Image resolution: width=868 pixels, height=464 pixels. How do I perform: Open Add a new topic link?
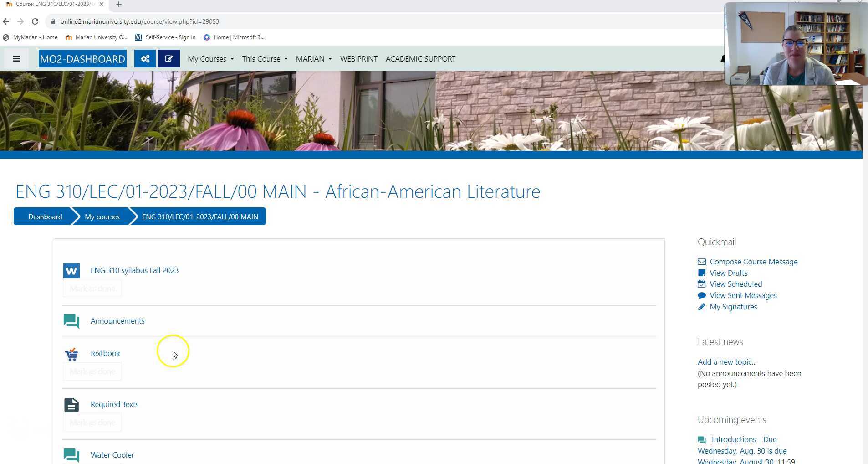click(x=726, y=361)
